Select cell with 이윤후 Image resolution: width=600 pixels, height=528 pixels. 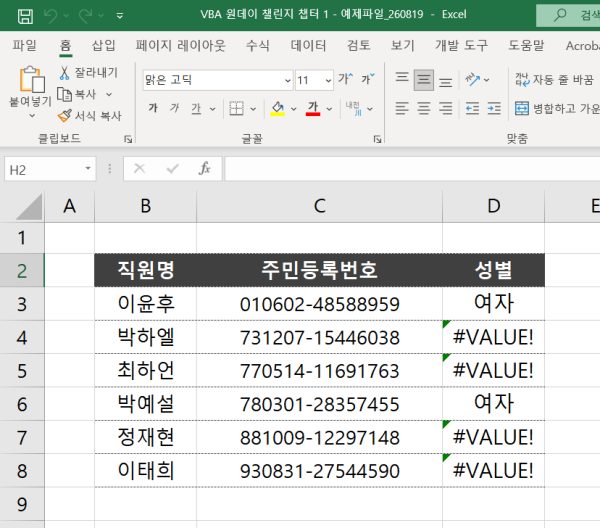click(146, 304)
